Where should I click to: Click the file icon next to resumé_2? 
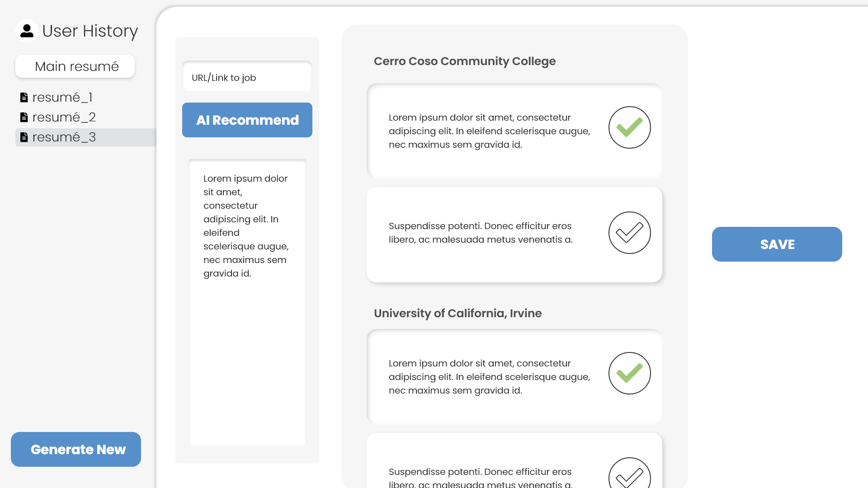pyautogui.click(x=24, y=117)
